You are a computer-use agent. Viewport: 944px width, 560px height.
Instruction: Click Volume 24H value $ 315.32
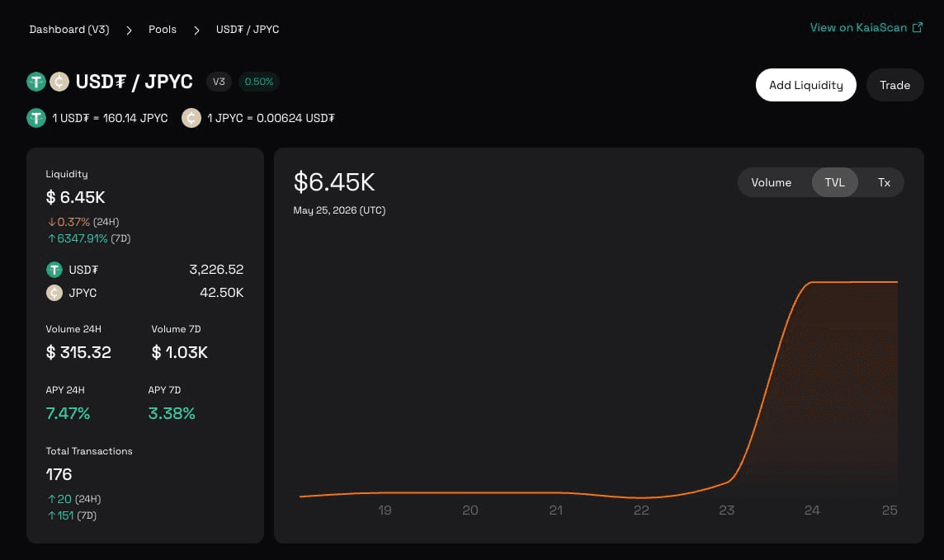78,352
